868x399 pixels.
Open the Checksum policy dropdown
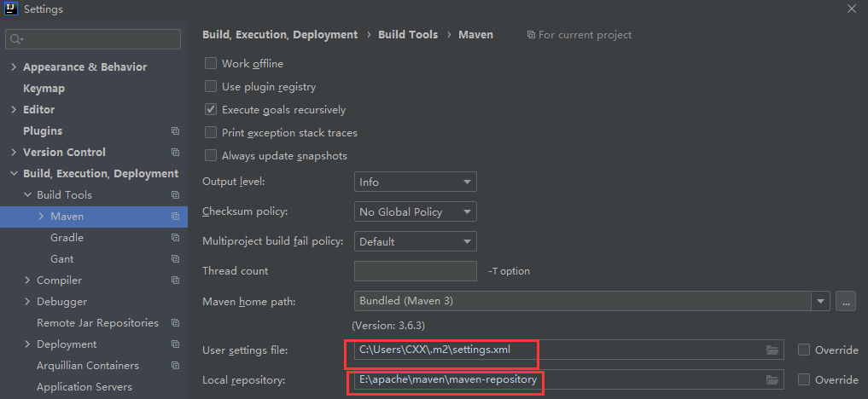click(415, 211)
